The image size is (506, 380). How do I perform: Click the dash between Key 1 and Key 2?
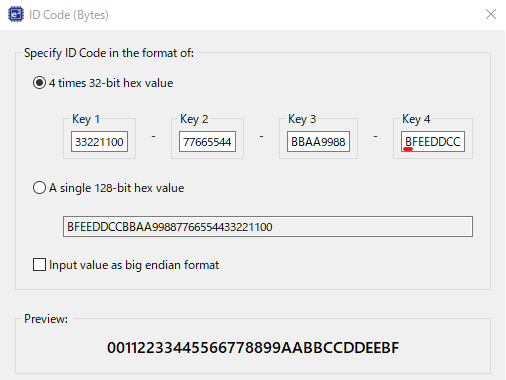click(x=153, y=136)
